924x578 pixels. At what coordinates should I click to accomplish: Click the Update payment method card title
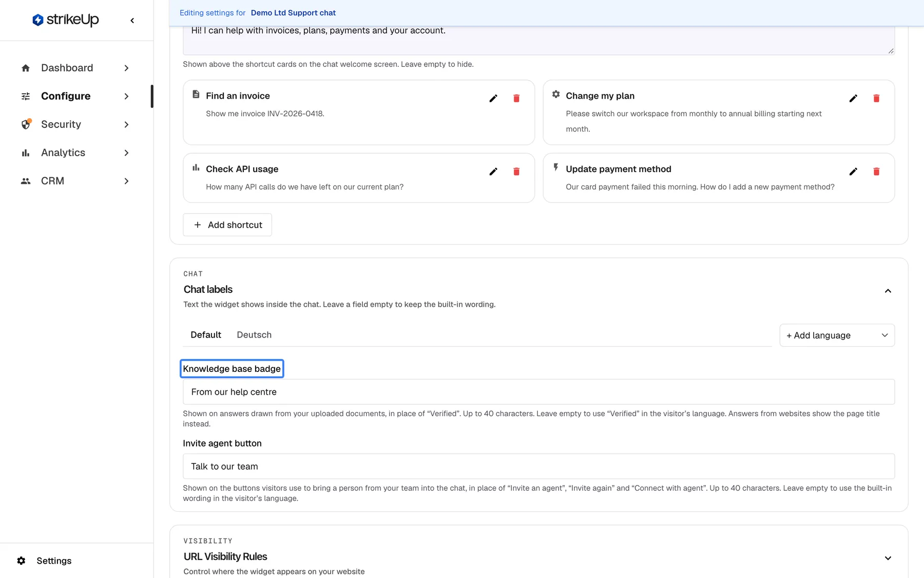click(x=619, y=169)
